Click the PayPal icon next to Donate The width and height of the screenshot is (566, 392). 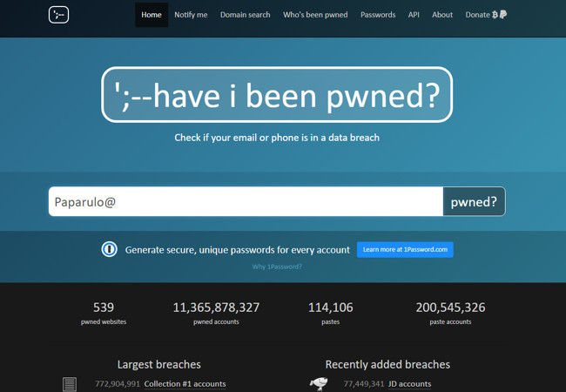pyautogui.click(x=503, y=15)
